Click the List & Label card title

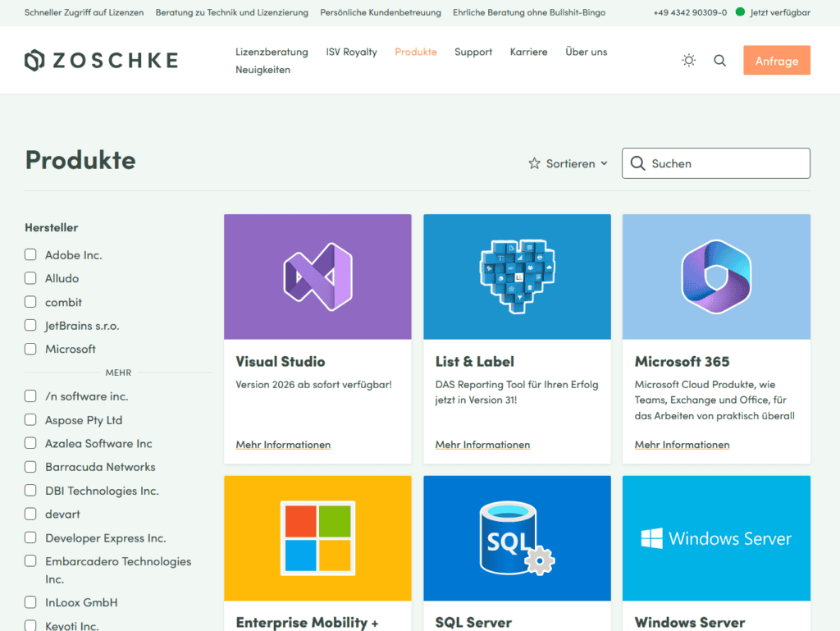point(475,362)
